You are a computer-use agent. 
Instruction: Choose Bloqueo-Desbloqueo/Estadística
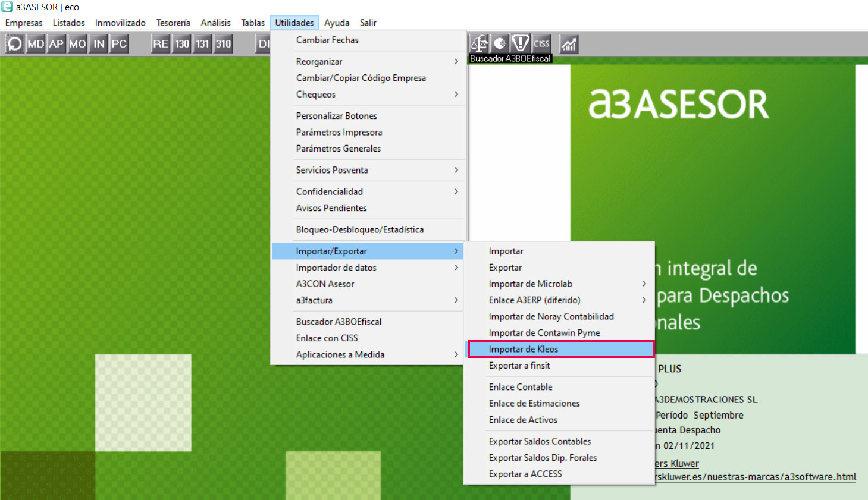pyautogui.click(x=369, y=229)
